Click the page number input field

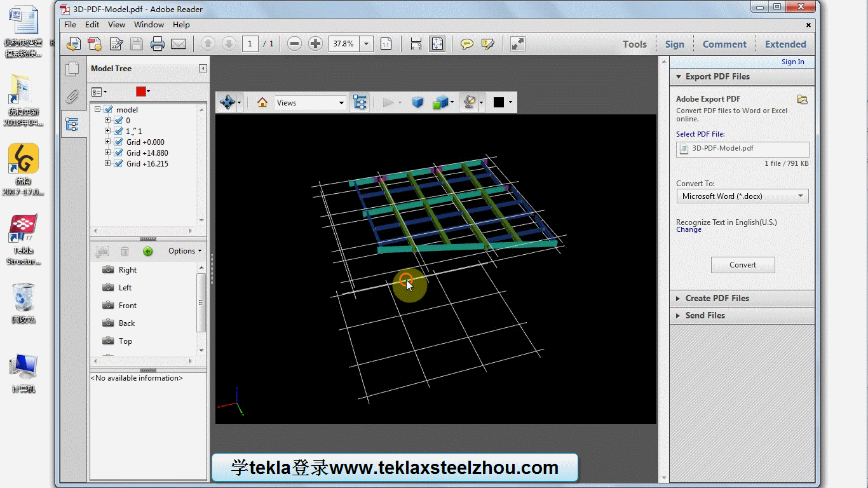(x=250, y=44)
